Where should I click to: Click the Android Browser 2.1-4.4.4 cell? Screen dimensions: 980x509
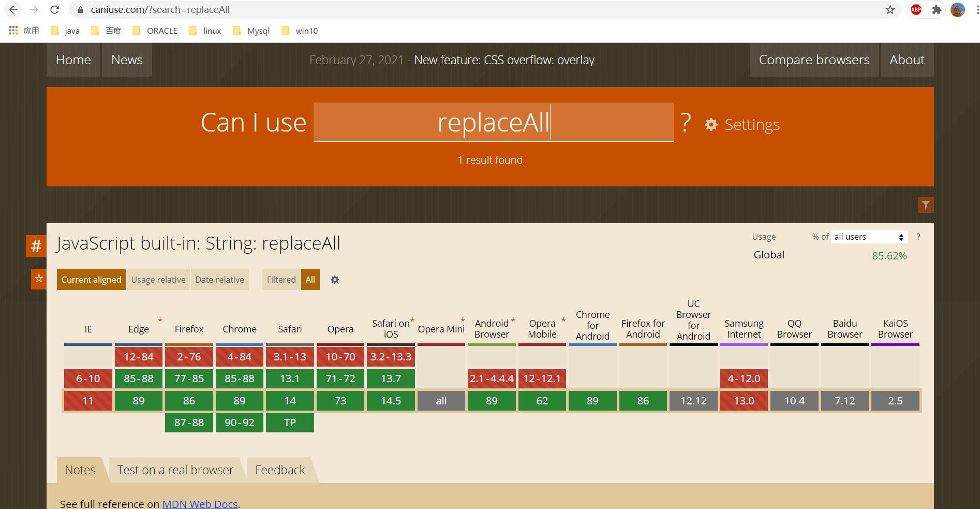[492, 379]
